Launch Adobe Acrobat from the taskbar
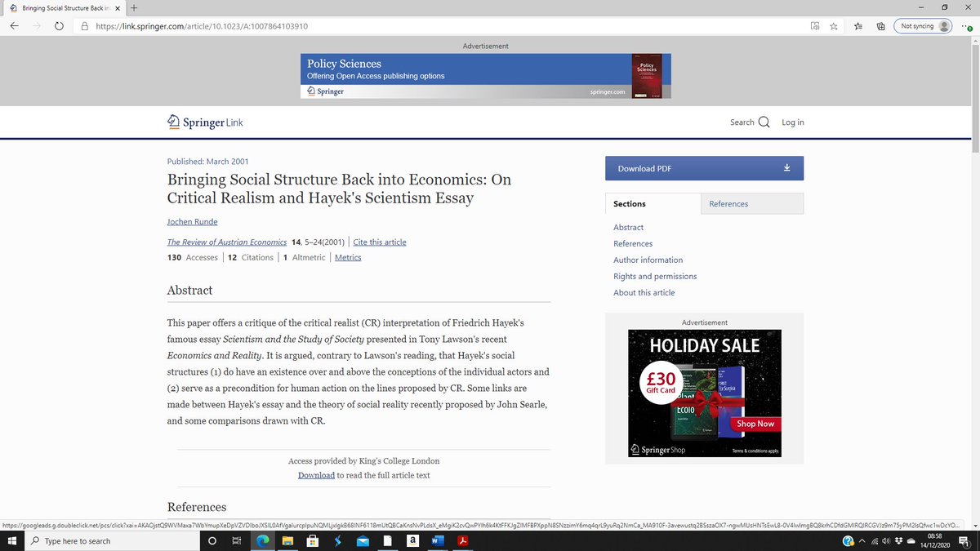 pos(463,540)
